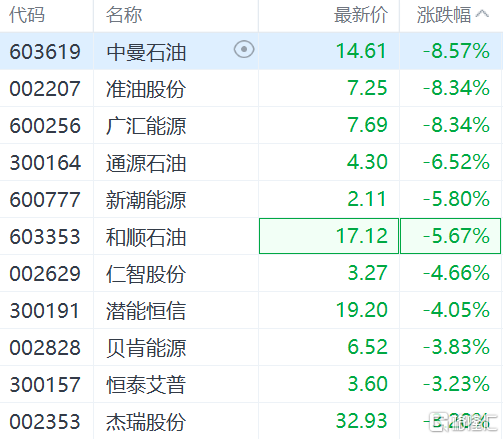This screenshot has height=439, width=504.
Task: Select stock code 600256
Action: (45, 126)
